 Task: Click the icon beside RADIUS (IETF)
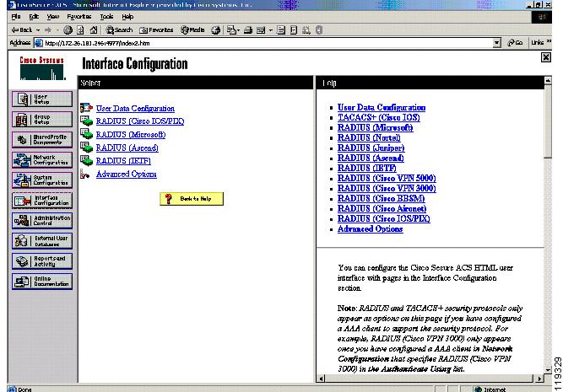(86, 161)
